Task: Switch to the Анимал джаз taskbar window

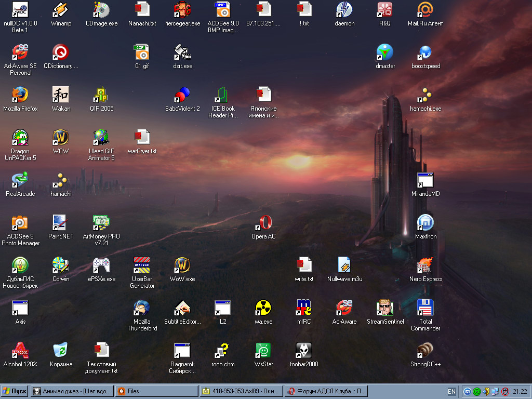Action: (x=72, y=391)
